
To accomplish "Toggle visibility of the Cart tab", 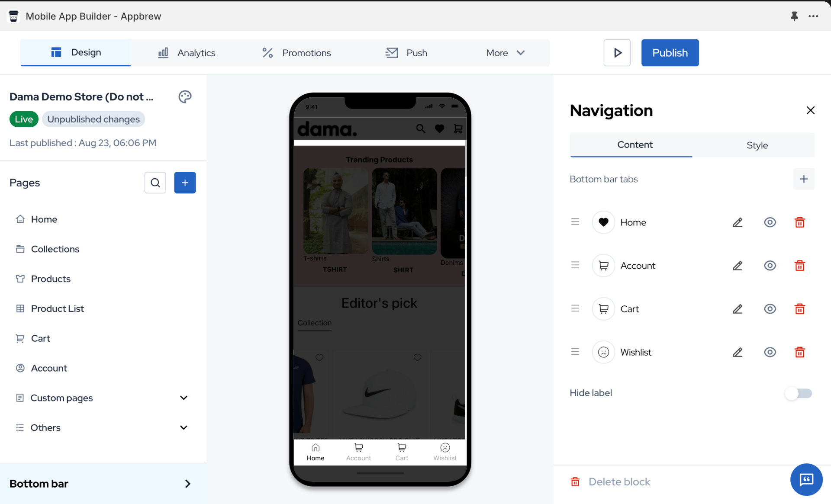I will [x=770, y=309].
